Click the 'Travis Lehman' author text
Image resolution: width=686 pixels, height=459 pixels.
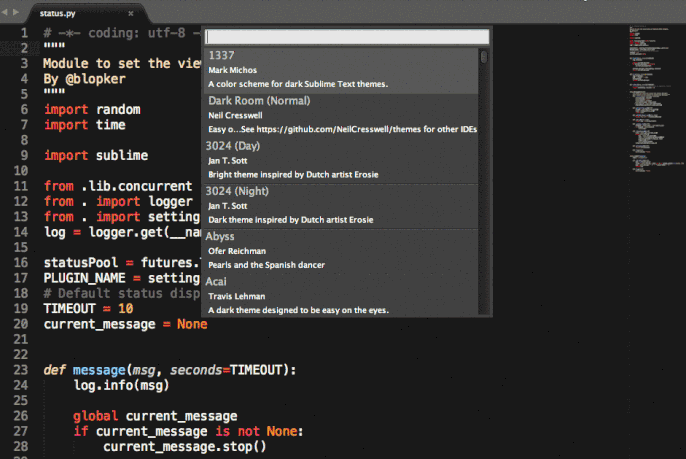coord(237,296)
